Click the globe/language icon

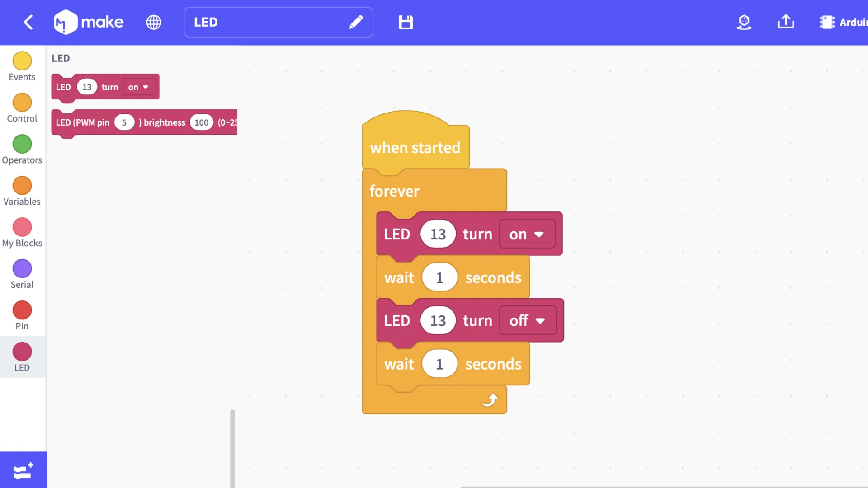pos(154,22)
